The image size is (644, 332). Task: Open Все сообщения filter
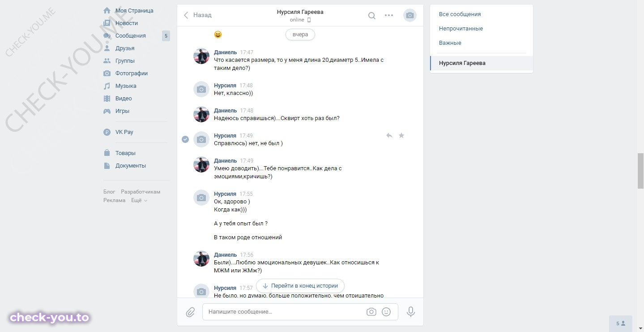tap(460, 14)
